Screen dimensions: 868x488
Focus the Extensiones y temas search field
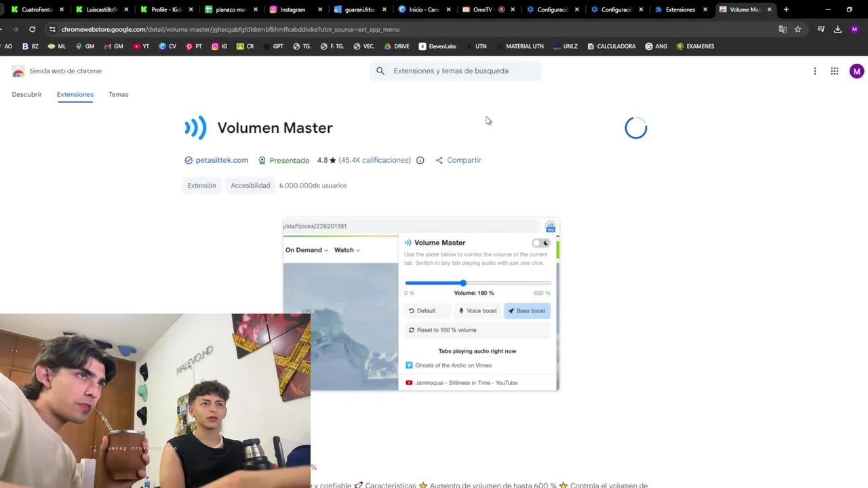pos(456,71)
